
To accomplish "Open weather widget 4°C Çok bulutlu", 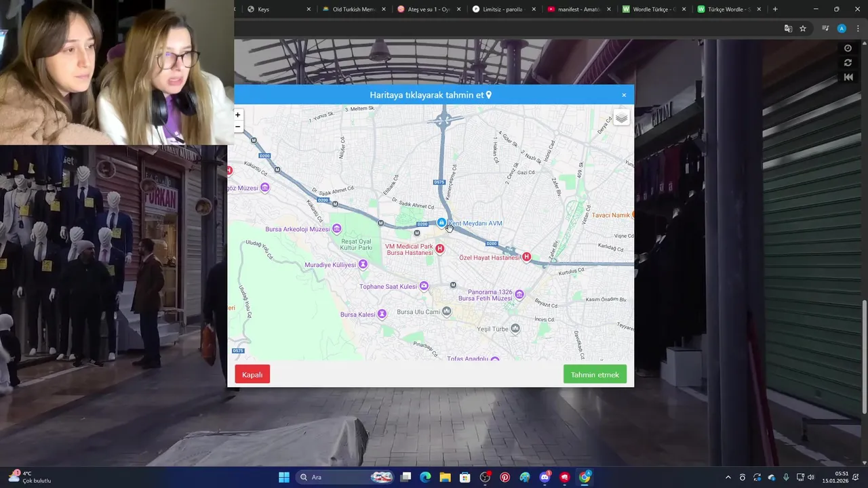I will [31, 477].
